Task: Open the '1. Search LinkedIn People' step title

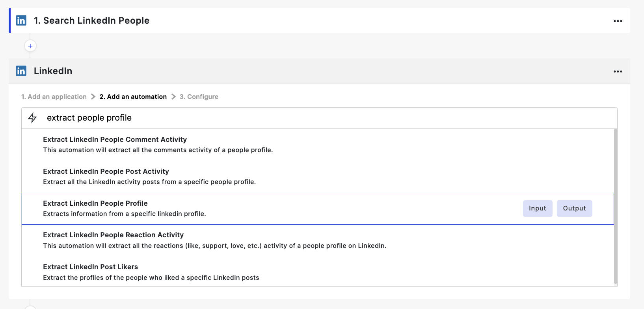Action: tap(91, 20)
